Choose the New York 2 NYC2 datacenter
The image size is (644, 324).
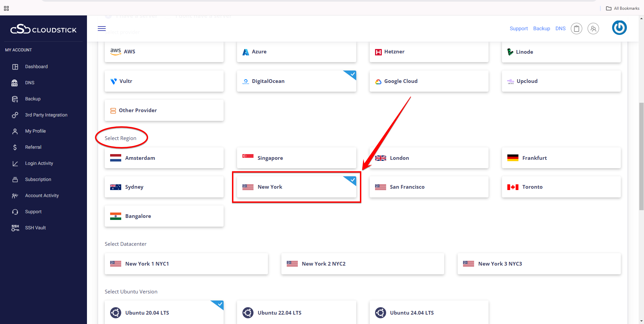coord(362,264)
